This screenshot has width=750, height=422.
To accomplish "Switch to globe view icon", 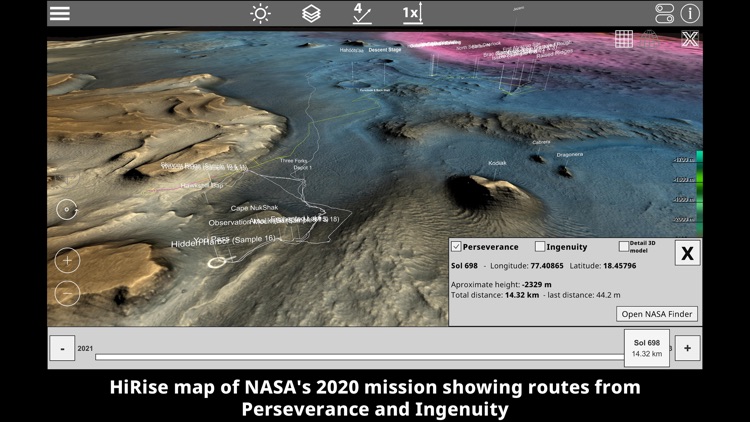I will tap(650, 39).
